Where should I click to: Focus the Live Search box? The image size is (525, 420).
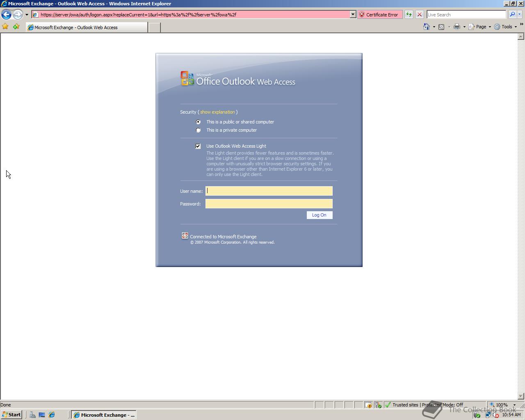pos(466,14)
